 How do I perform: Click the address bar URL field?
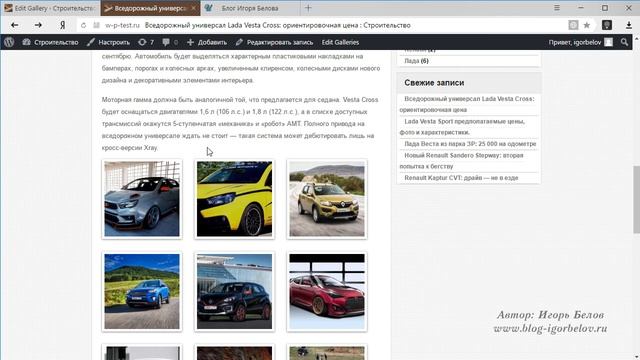[x=322, y=25]
